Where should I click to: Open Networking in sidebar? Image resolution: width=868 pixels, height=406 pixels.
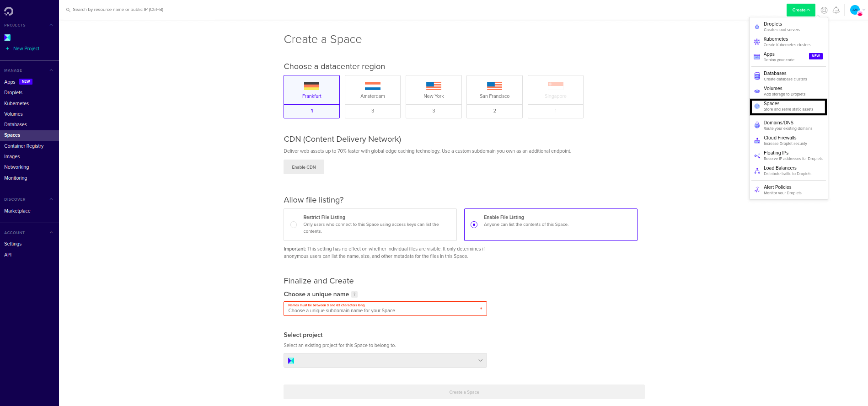[x=16, y=167]
